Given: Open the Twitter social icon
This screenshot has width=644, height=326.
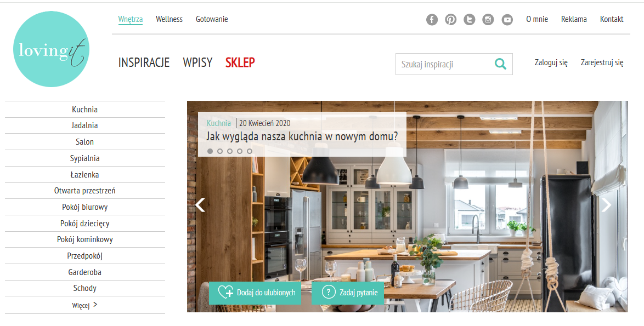Looking at the screenshot, I should pyautogui.click(x=470, y=19).
